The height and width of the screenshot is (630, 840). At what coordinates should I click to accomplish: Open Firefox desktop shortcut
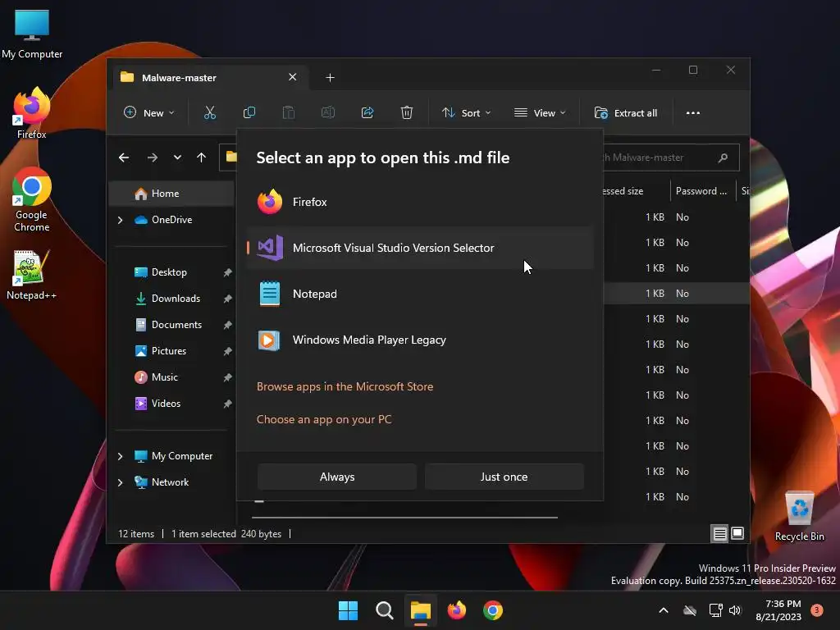coord(32,114)
